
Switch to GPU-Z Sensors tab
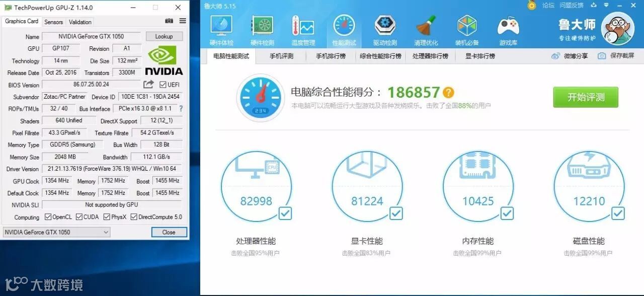54,22
